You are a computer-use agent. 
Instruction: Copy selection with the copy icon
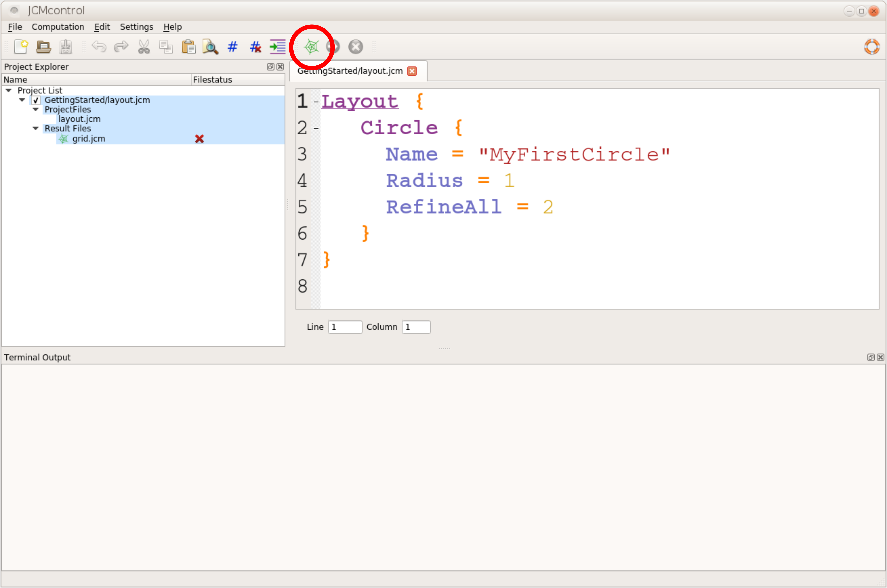166,47
